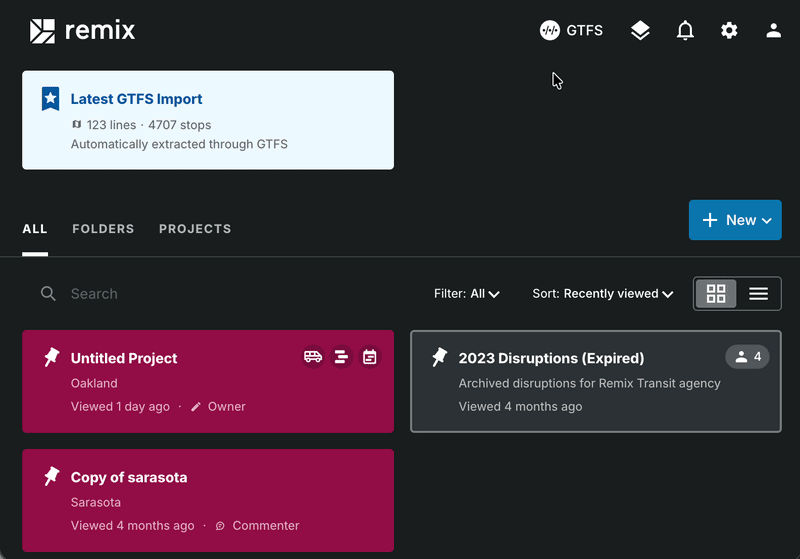
Task: Click the pin icon on 2023 Disruptions
Action: coord(439,357)
